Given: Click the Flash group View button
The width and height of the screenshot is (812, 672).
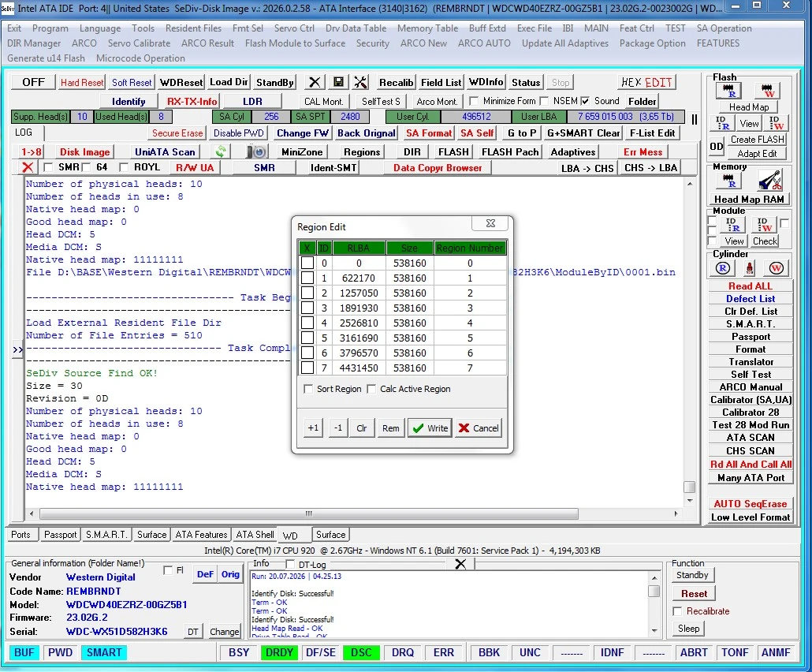Looking at the screenshot, I should [x=749, y=124].
